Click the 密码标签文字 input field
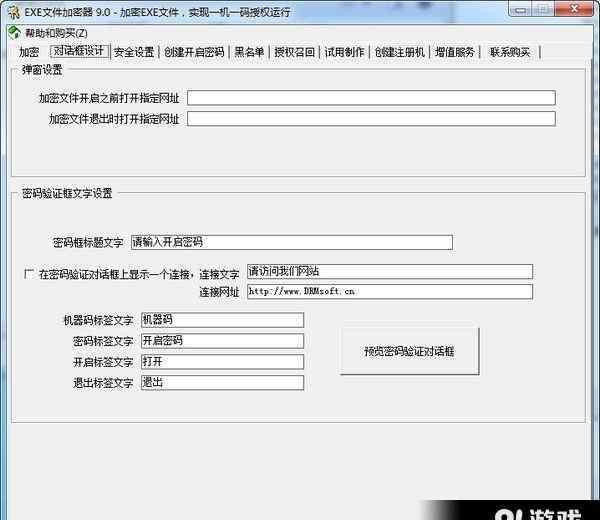 click(222, 341)
